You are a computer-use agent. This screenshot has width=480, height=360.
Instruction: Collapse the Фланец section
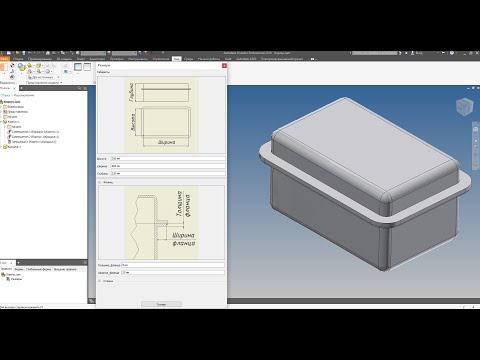click(99, 182)
